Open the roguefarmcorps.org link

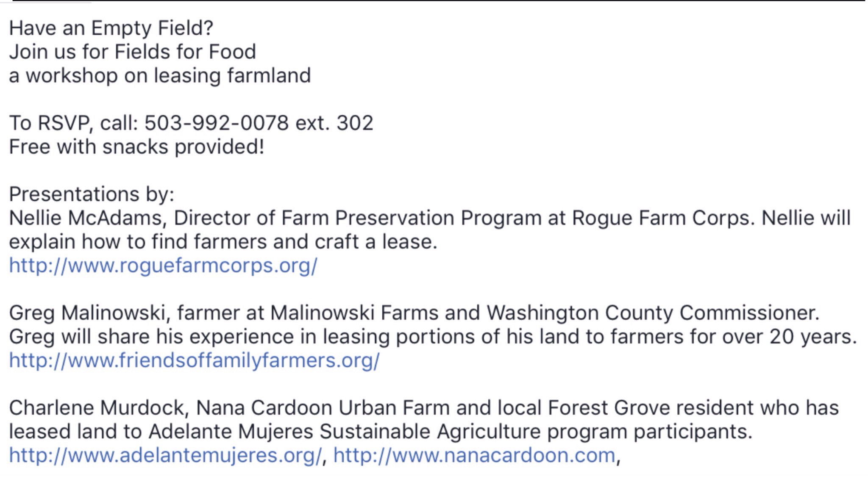pos(163,266)
